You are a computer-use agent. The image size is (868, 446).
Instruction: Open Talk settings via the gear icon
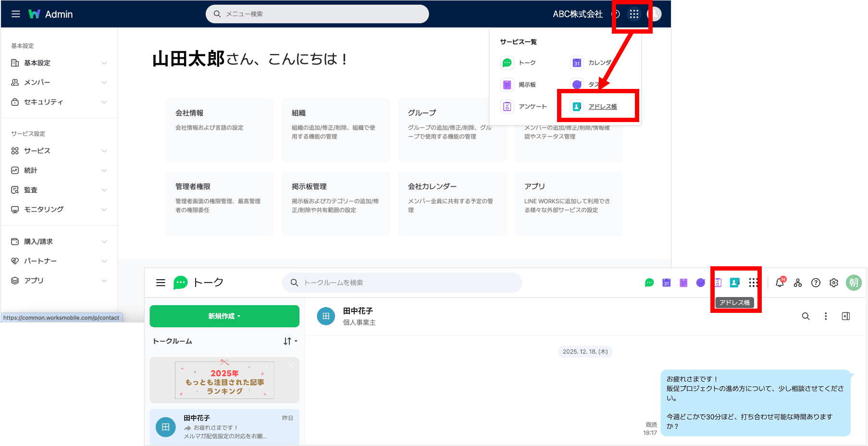834,283
